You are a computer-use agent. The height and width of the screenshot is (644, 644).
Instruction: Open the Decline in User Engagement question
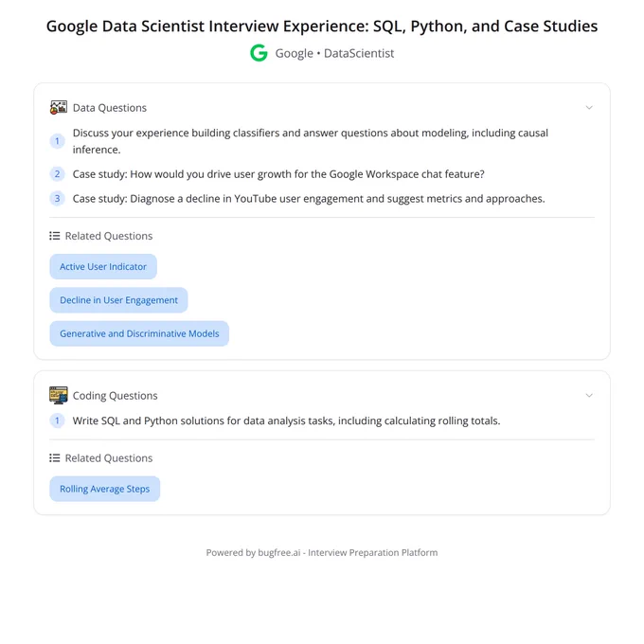pos(118,300)
